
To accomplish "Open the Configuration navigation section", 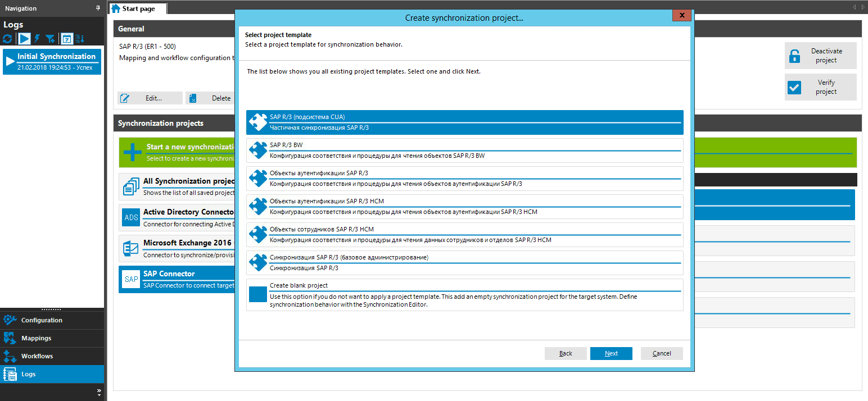I will (x=42, y=320).
